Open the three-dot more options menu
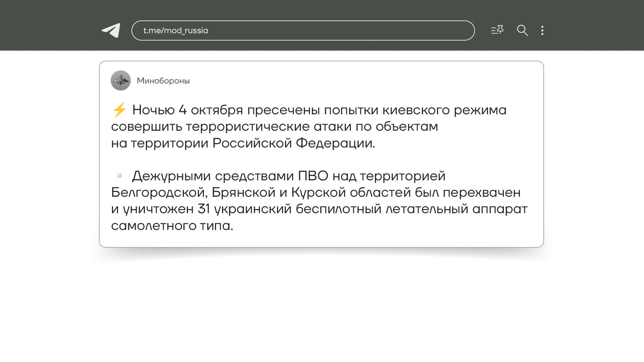This screenshot has height=362, width=644. tap(542, 31)
